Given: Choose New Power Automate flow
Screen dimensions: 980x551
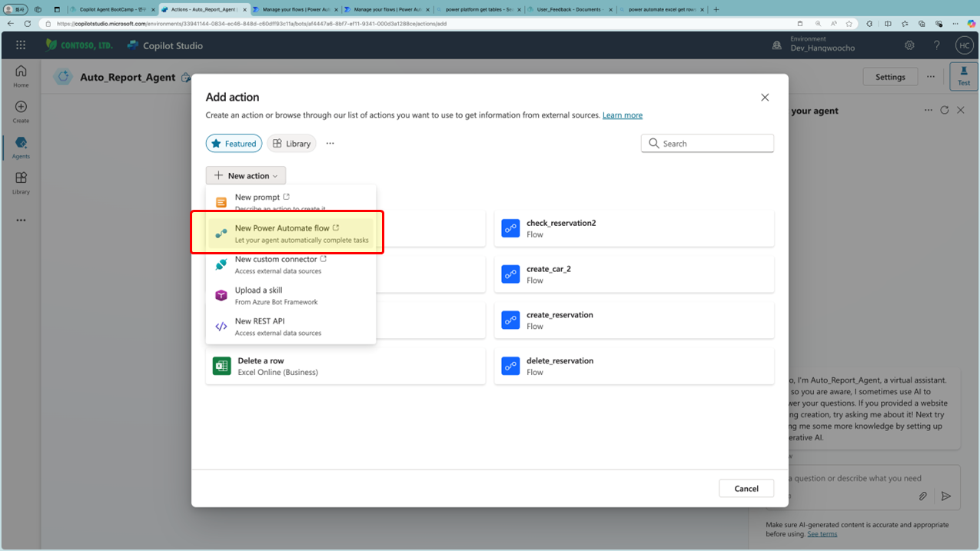Looking at the screenshot, I should click(291, 234).
